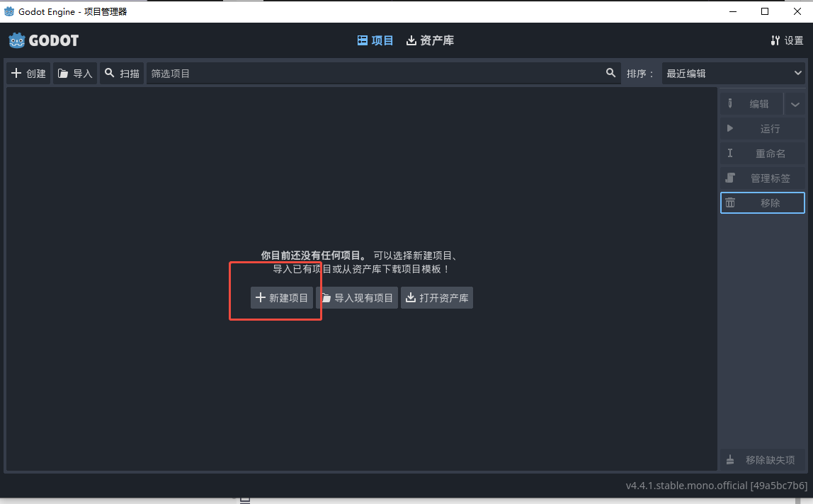Click the 打开资产库 button
This screenshot has height=504, width=813.
click(x=437, y=297)
